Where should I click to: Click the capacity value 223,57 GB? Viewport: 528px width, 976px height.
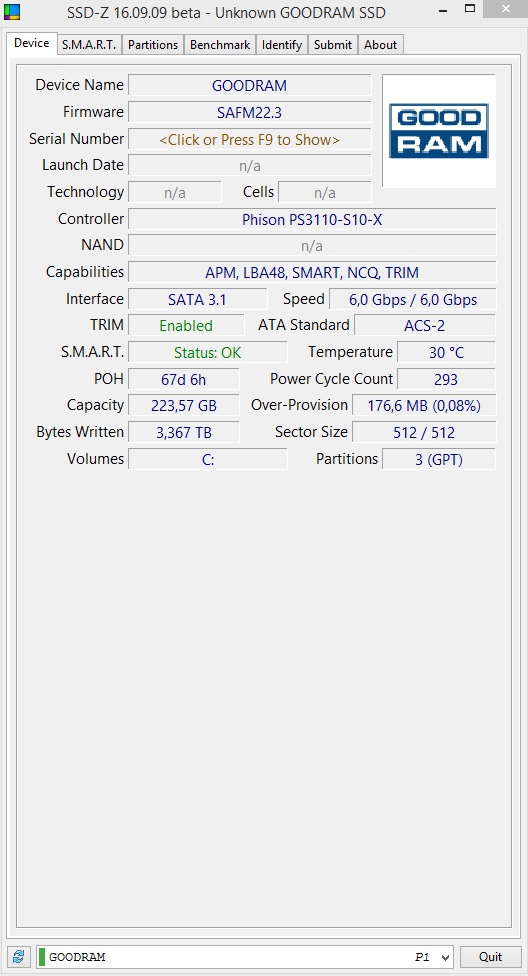click(x=184, y=406)
